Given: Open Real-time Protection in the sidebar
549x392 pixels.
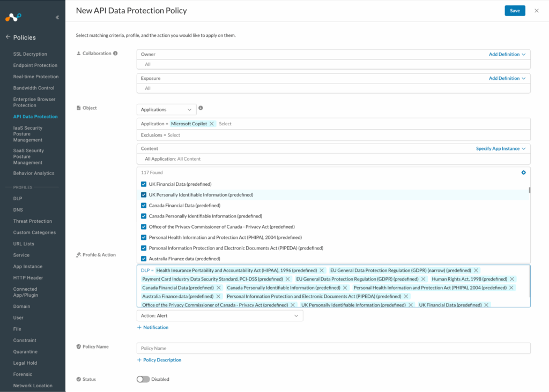Looking at the screenshot, I should [35, 77].
